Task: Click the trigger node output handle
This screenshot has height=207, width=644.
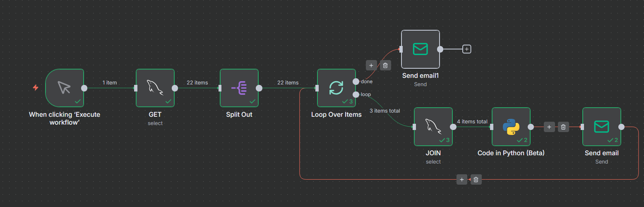Action: tap(84, 88)
